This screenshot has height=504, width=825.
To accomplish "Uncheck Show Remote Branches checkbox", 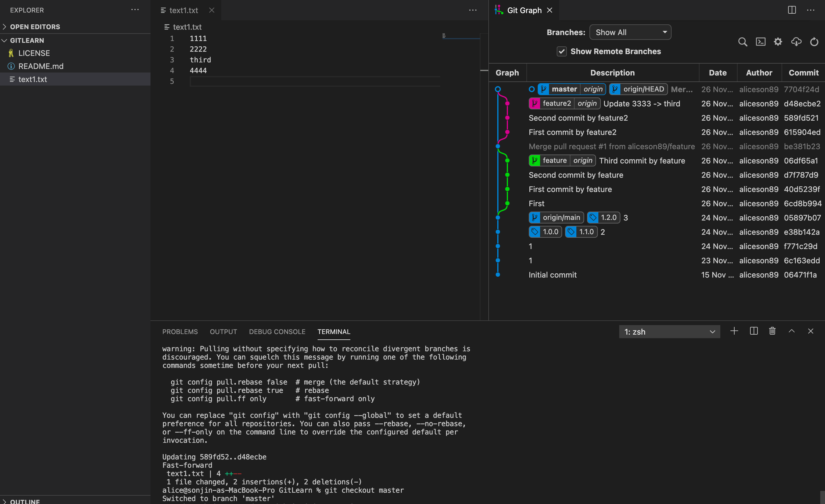I will [x=561, y=51].
